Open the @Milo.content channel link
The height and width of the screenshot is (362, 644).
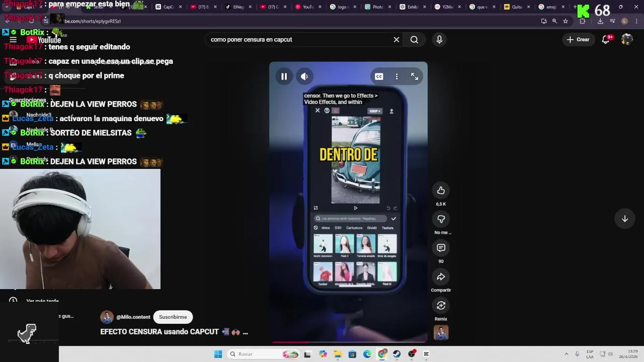133,317
